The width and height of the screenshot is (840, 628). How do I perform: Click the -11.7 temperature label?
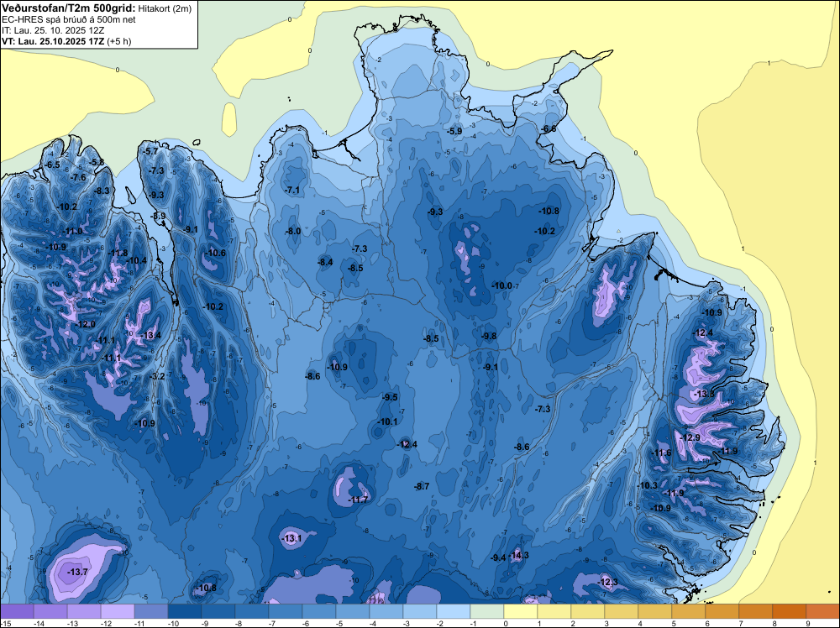359,500
